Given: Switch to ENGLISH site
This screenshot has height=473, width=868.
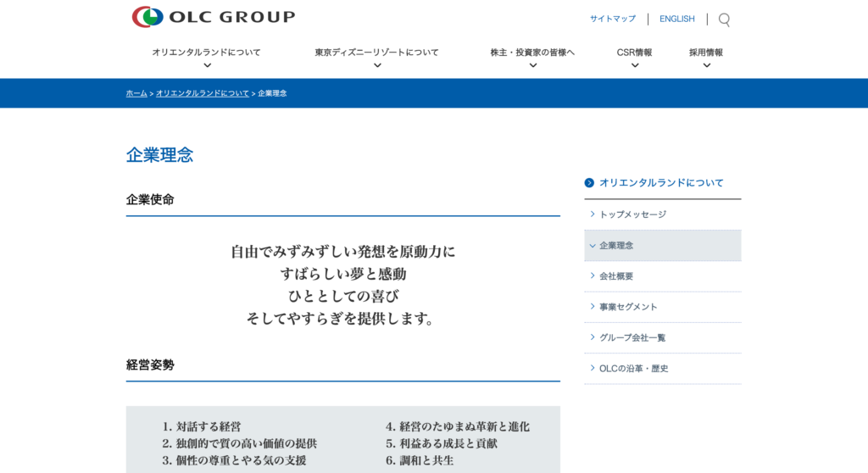Looking at the screenshot, I should point(676,19).
